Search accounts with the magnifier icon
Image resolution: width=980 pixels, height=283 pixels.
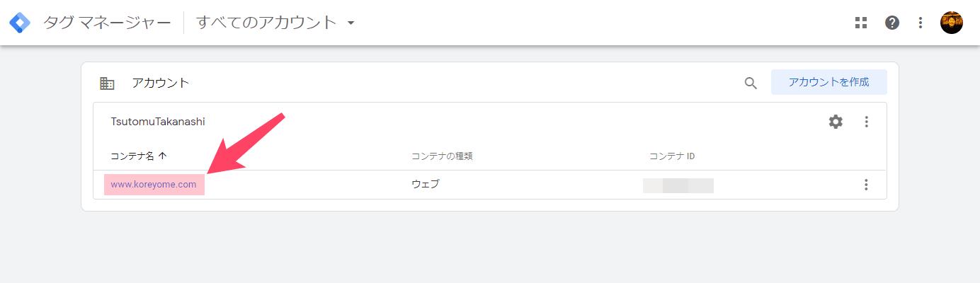751,83
